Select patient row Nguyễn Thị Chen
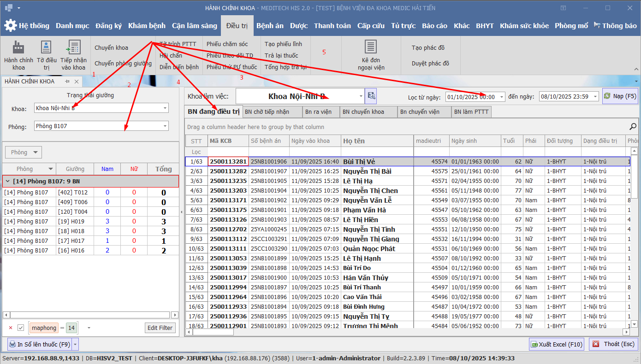641x364 pixels. (x=370, y=191)
